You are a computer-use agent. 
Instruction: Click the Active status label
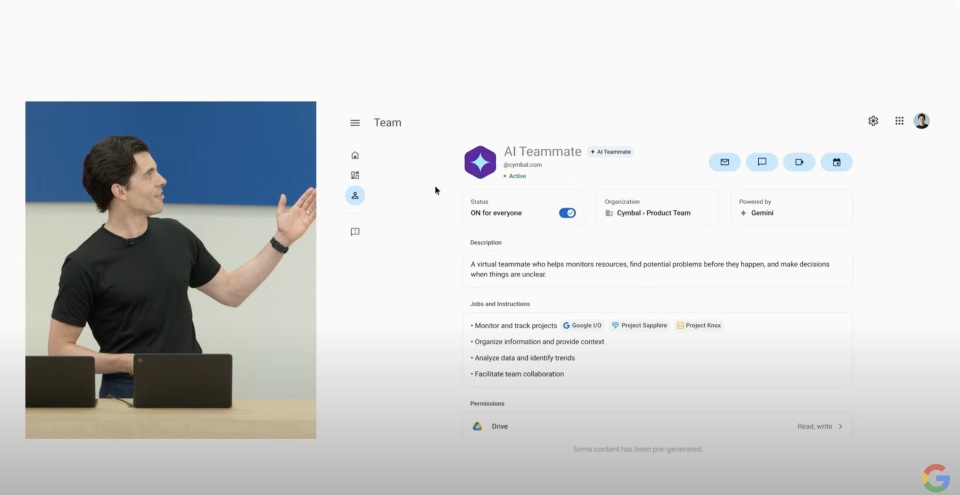click(515, 176)
